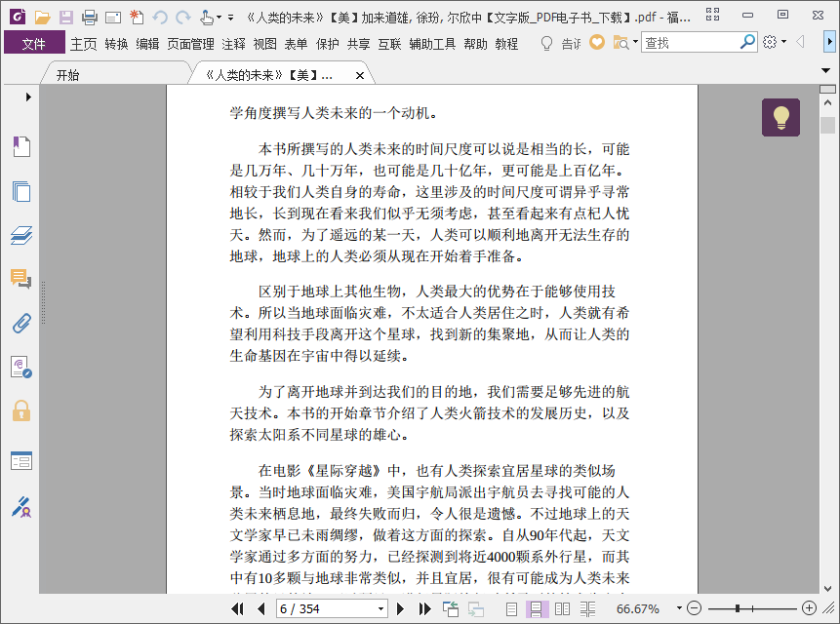The image size is (840, 624).
Task: Go to the next page
Action: click(x=400, y=608)
